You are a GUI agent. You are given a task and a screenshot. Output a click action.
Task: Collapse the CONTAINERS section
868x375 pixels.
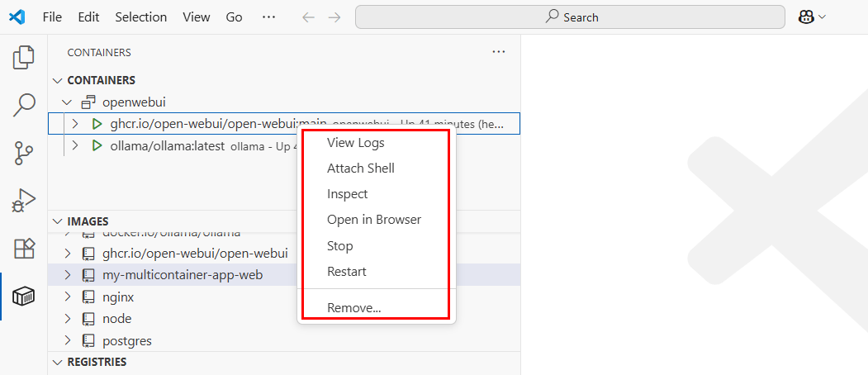point(57,80)
